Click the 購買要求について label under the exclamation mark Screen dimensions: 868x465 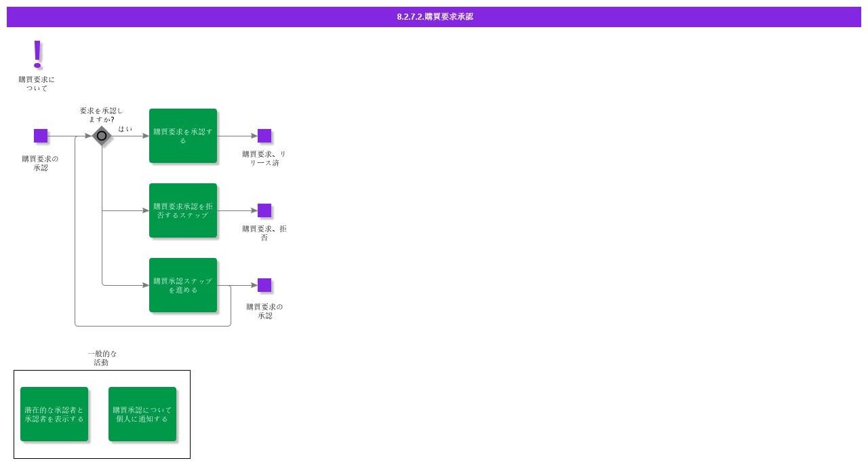click(x=37, y=83)
